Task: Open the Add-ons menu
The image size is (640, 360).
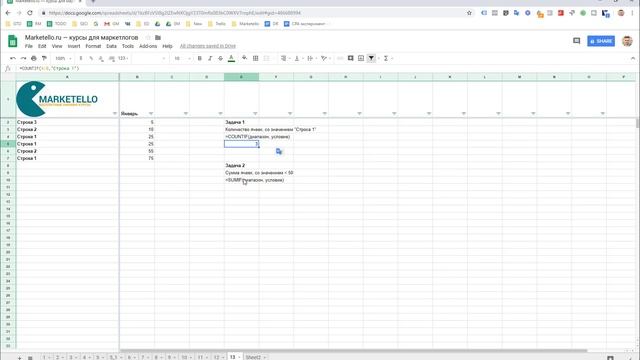Action: tap(148, 46)
